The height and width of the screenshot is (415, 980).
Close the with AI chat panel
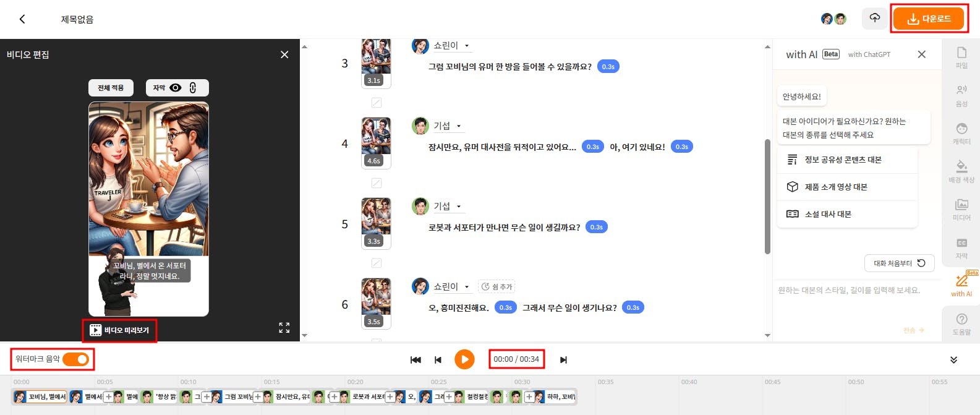coord(921,54)
